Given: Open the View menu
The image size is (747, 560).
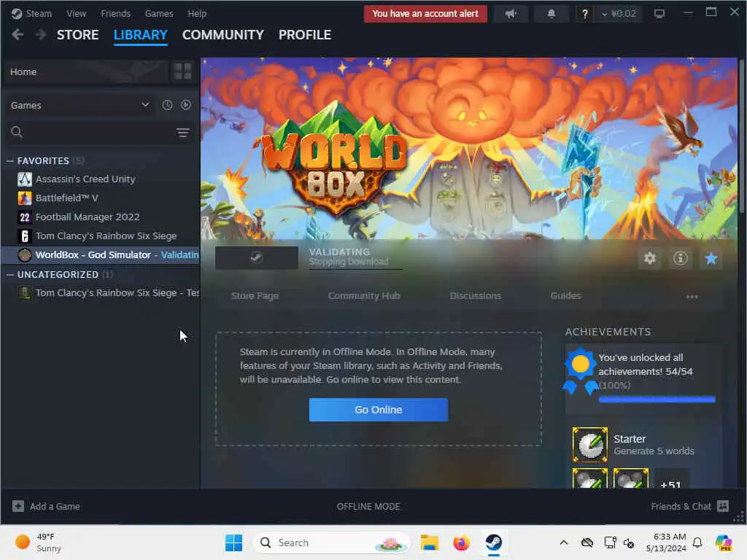Looking at the screenshot, I should click(x=76, y=14).
